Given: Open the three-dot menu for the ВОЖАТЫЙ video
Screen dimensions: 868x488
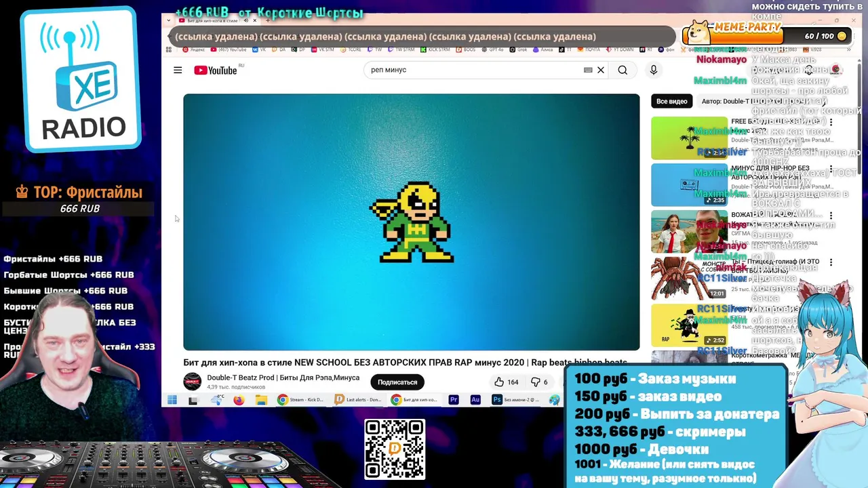Looking at the screenshot, I should (831, 216).
